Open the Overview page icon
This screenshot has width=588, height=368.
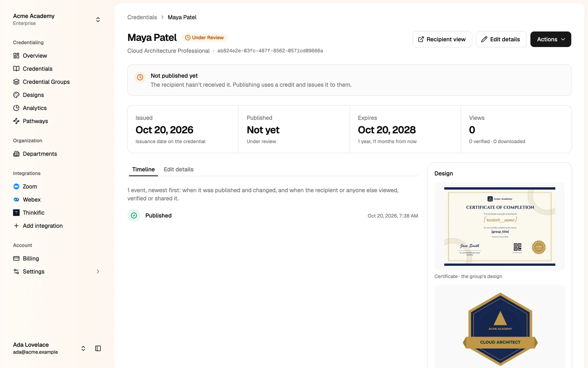point(16,56)
